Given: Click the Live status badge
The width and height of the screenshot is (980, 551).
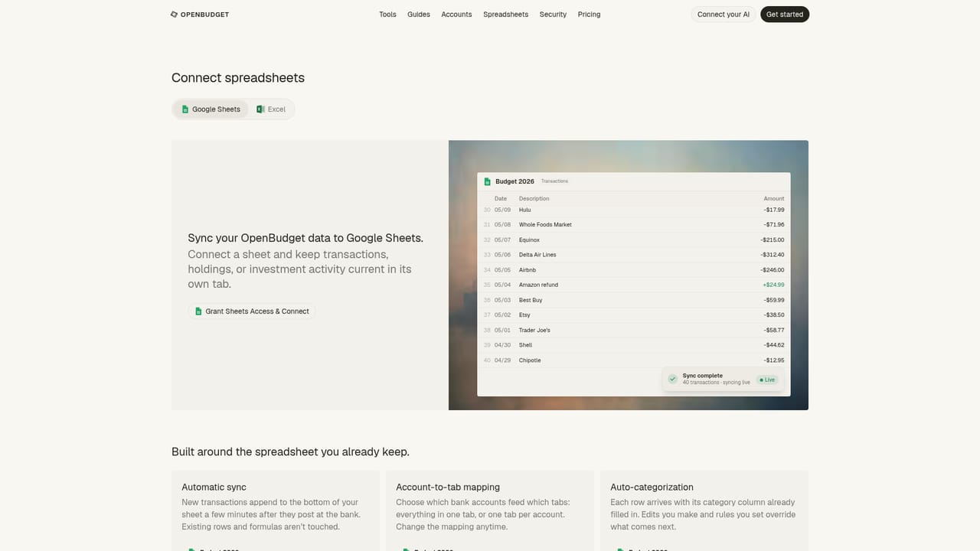Looking at the screenshot, I should (767, 380).
